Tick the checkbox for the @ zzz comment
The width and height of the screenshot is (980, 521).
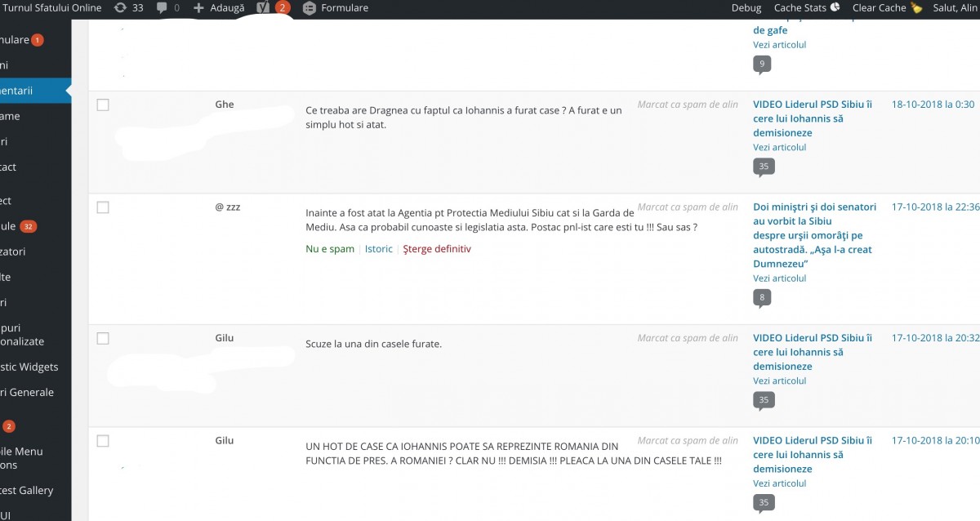pos(103,207)
